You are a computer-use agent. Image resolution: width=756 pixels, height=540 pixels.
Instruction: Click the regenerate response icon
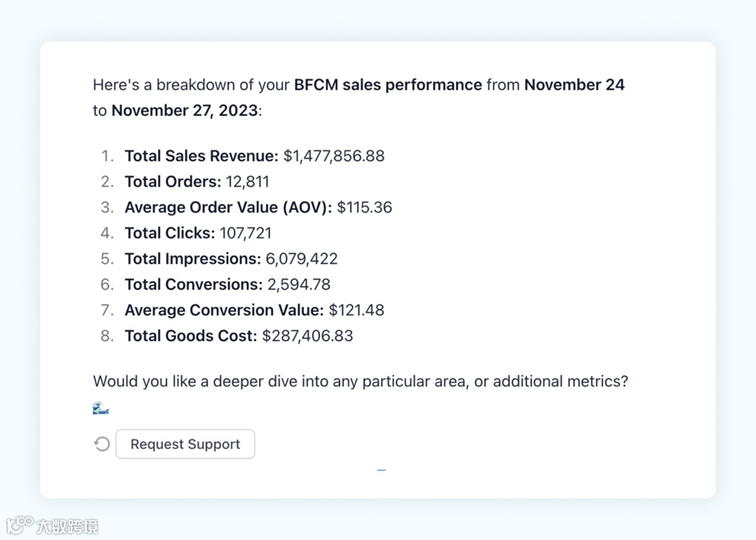[102, 444]
